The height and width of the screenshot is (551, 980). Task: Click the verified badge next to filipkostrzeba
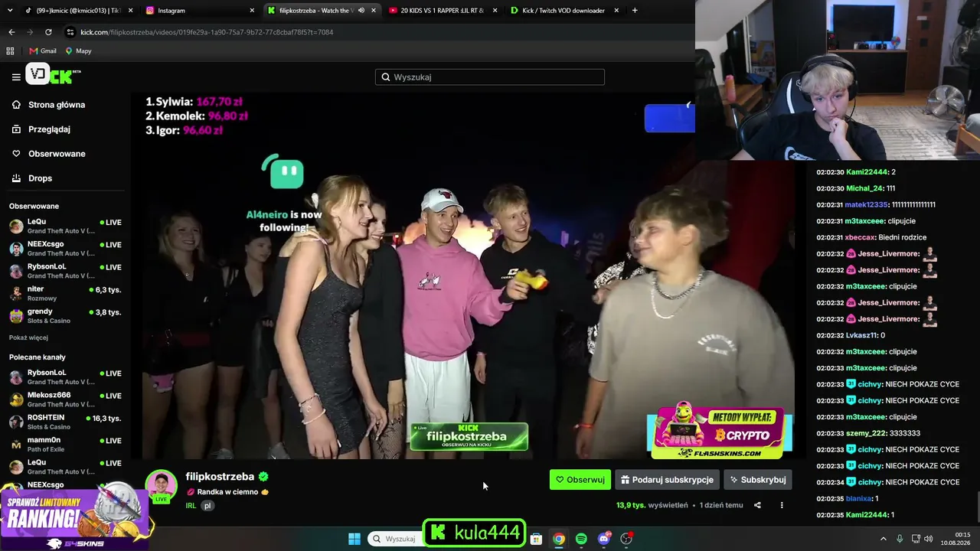tap(263, 477)
